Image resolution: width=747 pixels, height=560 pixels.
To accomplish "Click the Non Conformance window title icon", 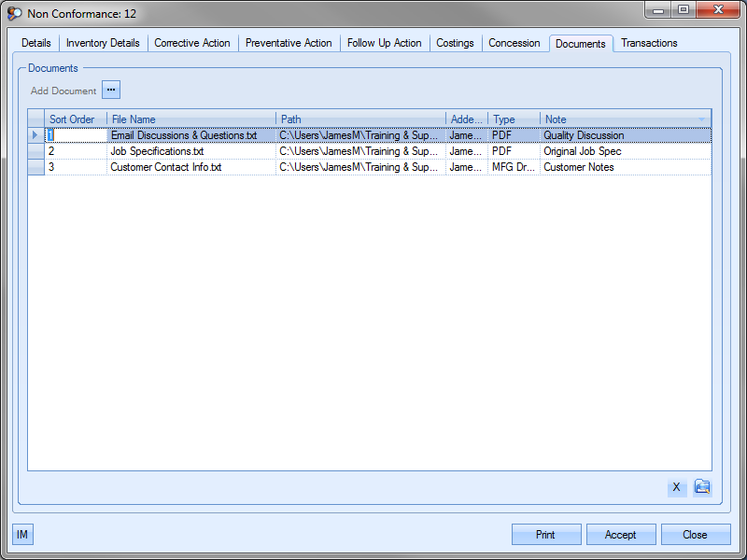I will pos(15,14).
